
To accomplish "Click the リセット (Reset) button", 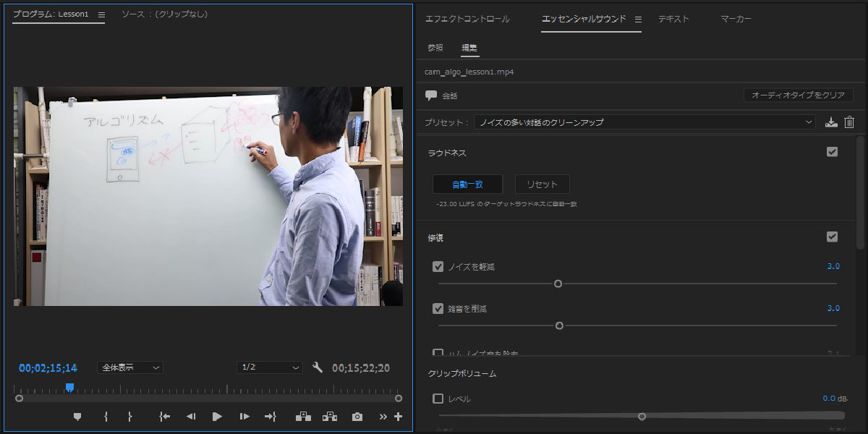I will click(x=542, y=184).
